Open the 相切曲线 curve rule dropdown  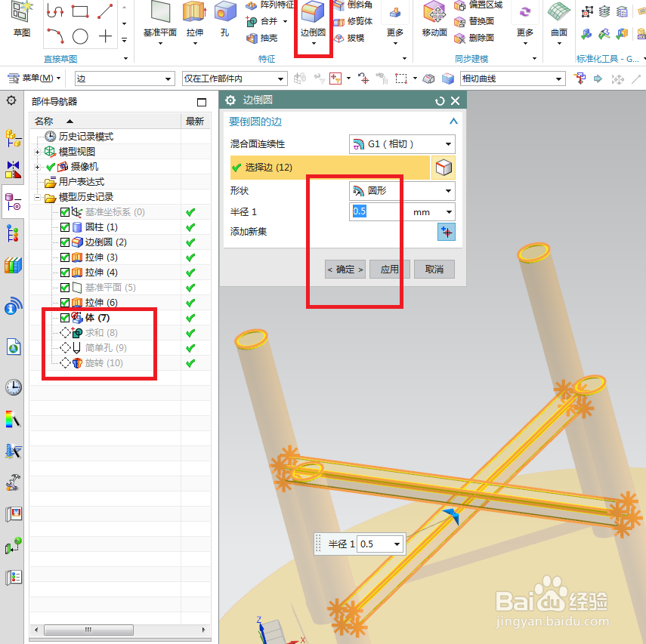(x=512, y=79)
